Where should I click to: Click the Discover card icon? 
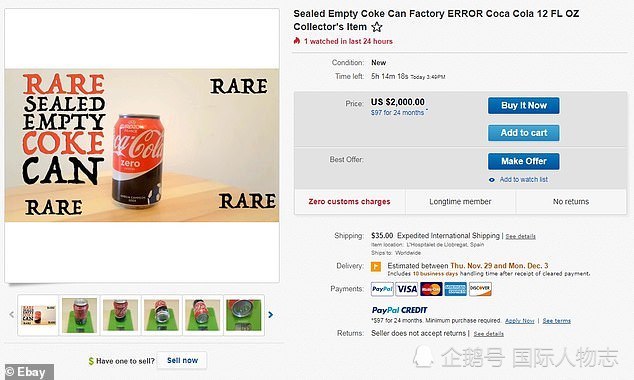(x=480, y=289)
